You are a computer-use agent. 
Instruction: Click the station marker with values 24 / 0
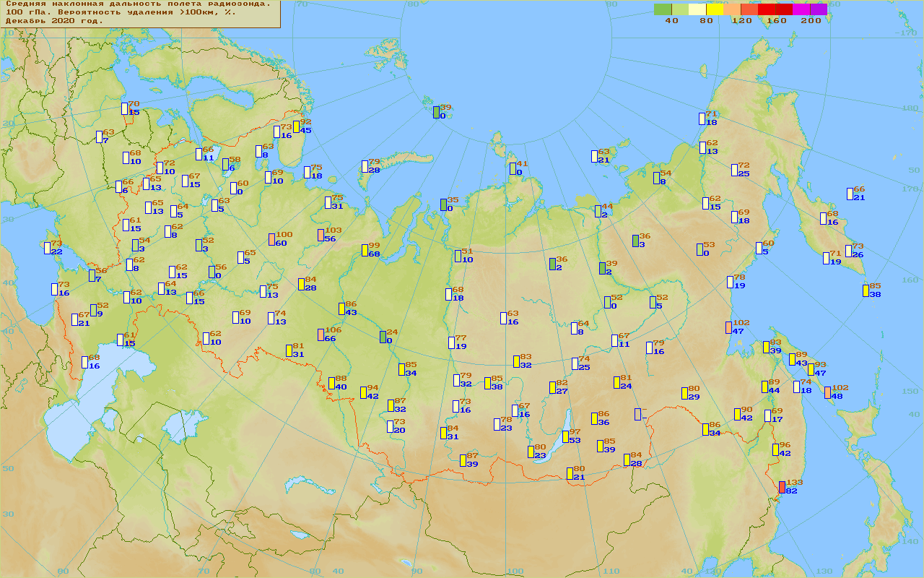tap(383, 337)
